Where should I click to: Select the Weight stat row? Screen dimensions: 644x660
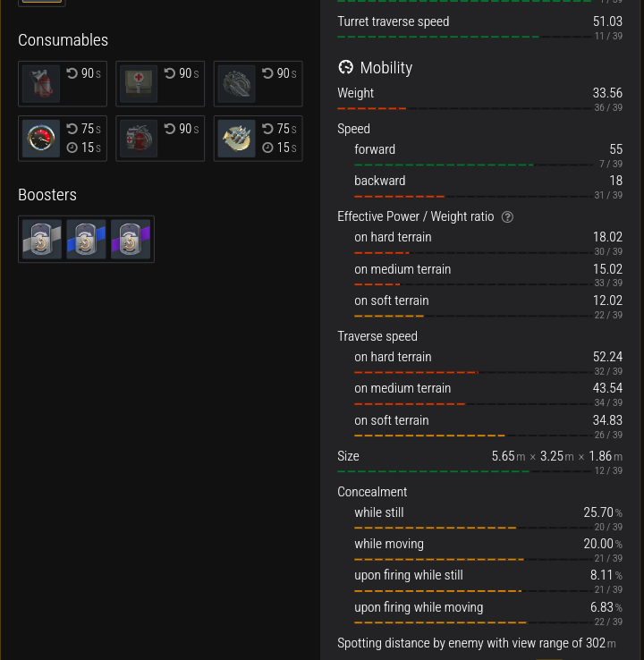click(x=479, y=98)
